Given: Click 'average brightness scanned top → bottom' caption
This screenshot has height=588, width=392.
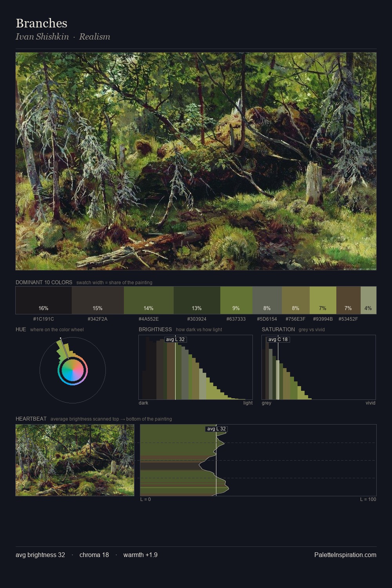Looking at the screenshot, I should point(111,419).
